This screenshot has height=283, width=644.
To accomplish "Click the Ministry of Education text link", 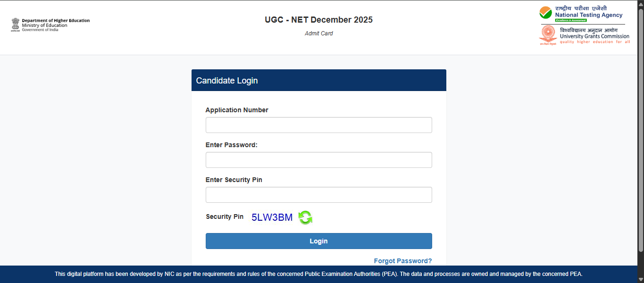I will coord(44,25).
